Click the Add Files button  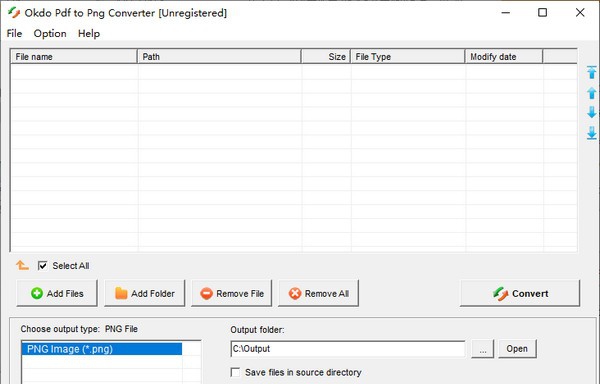57,293
